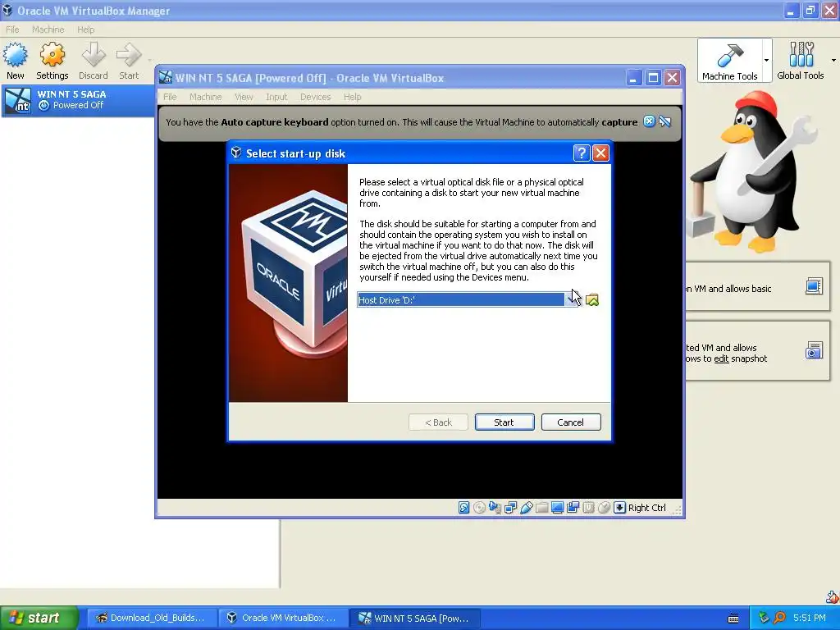The height and width of the screenshot is (630, 840).
Task: Open the Devices menu in VM window
Action: 315,97
